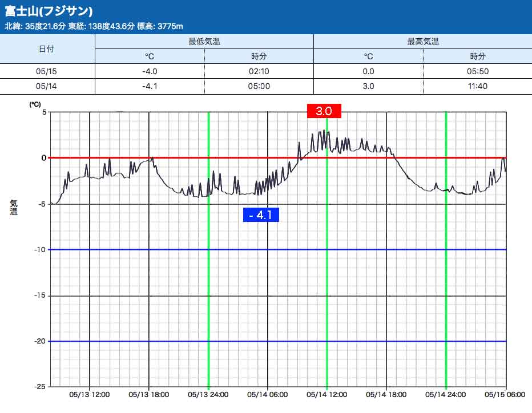The height and width of the screenshot is (413, 532).
Task: Click the 日付 column header
Action: [x=46, y=49]
